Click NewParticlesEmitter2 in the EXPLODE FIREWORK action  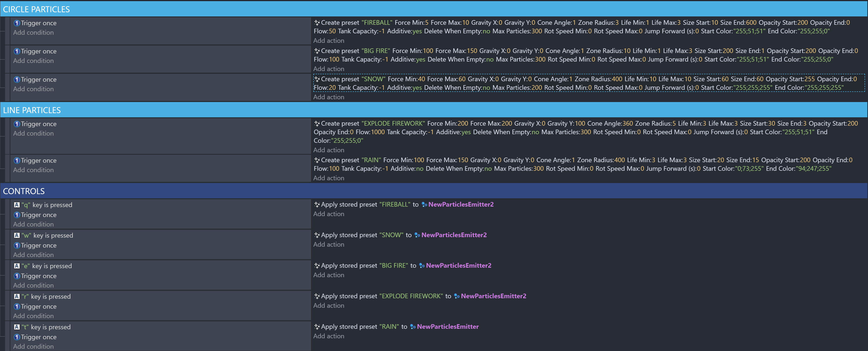click(494, 296)
